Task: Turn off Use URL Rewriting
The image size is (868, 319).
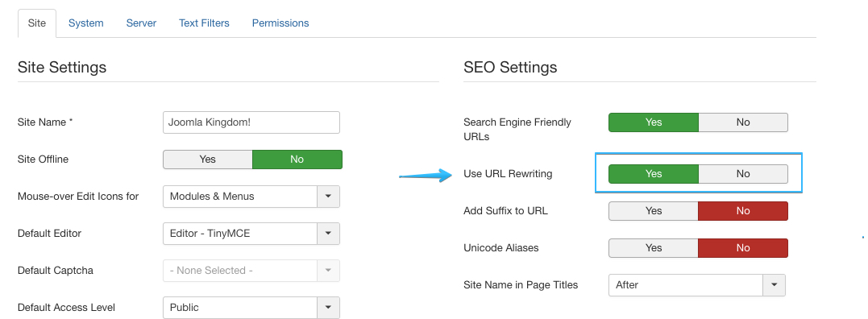Action: point(743,174)
